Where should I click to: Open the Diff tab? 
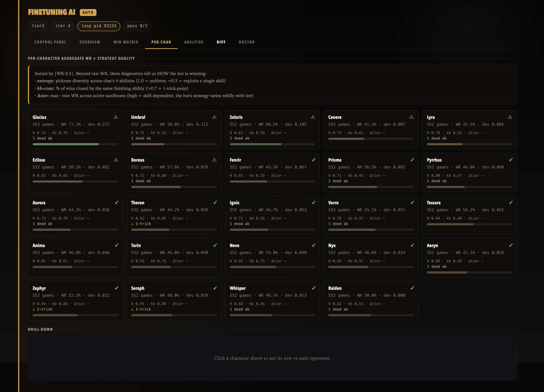click(x=221, y=42)
